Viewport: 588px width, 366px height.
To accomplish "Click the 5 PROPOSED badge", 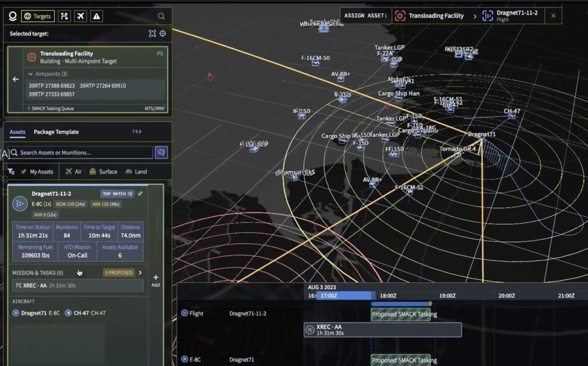I will [119, 273].
